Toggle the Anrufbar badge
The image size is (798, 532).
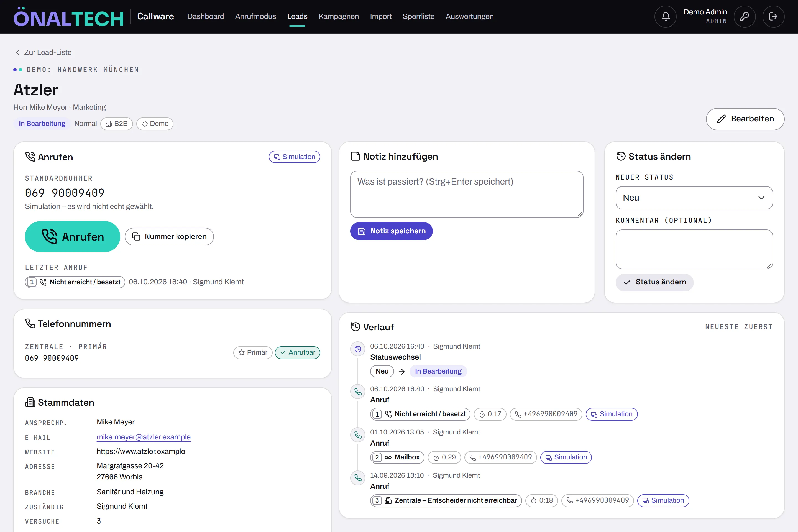[x=297, y=352]
